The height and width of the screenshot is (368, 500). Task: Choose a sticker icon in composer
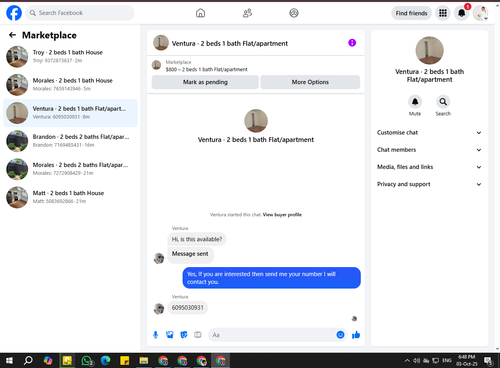[x=184, y=335]
